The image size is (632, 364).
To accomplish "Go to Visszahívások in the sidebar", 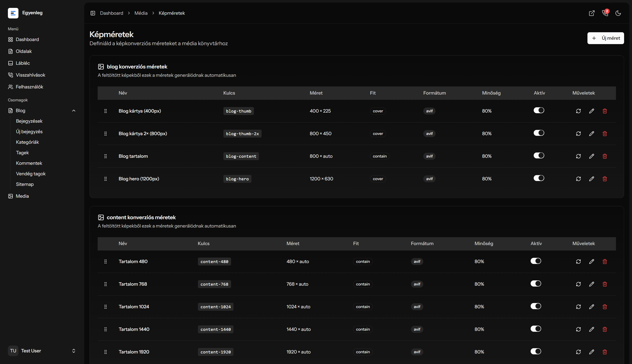I will 30,75.
